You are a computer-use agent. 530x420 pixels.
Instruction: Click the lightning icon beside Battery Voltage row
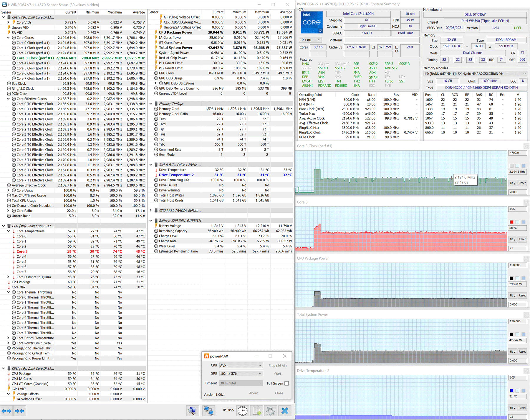[x=156, y=226]
